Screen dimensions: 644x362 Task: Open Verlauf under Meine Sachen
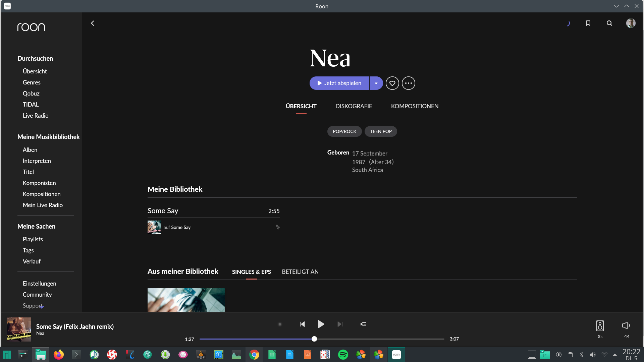[x=32, y=261]
